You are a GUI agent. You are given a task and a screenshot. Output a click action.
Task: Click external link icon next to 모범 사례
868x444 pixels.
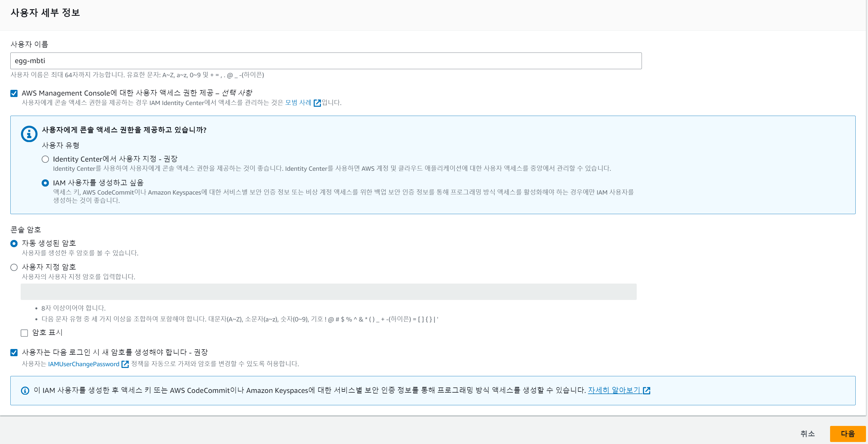point(317,103)
